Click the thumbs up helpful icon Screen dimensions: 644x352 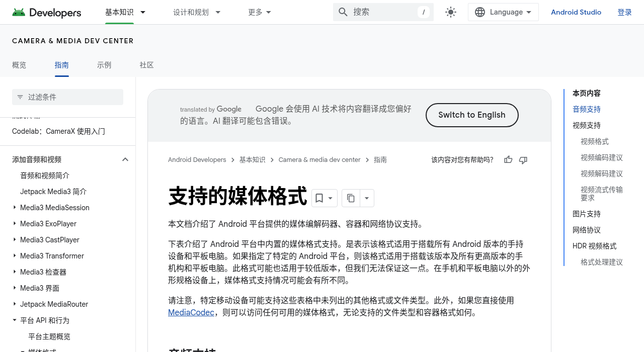[508, 160]
